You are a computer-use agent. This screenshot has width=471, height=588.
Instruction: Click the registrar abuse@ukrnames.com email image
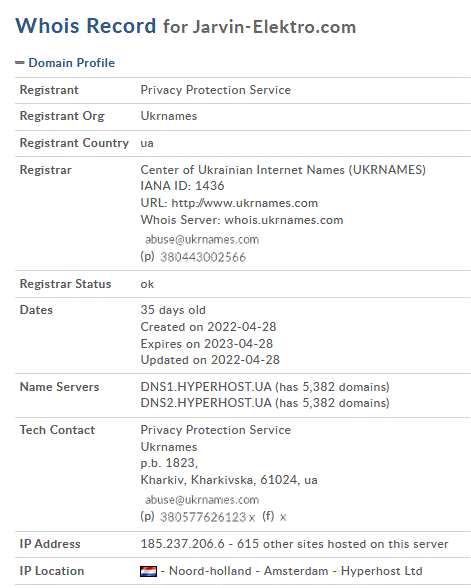tap(202, 239)
